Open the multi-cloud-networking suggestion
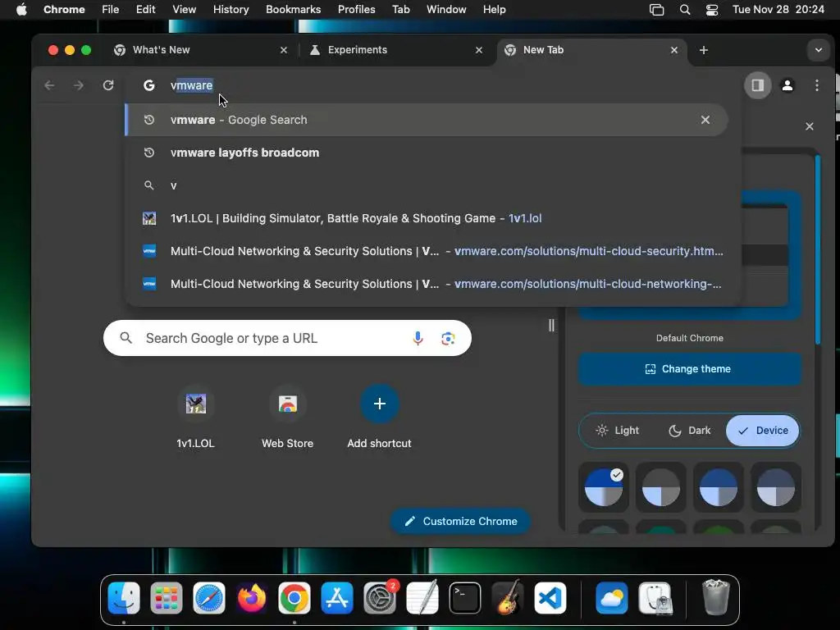840x630 pixels. (x=426, y=284)
